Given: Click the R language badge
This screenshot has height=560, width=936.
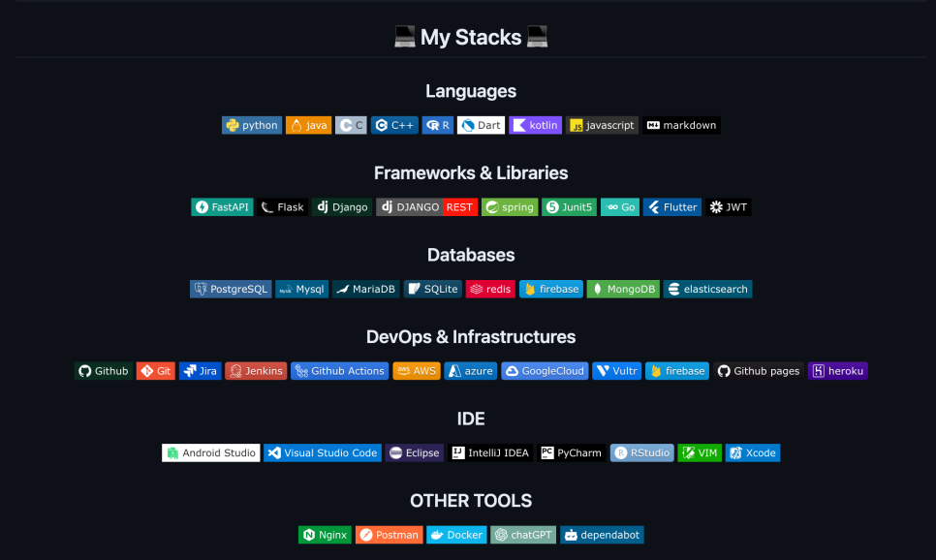Looking at the screenshot, I should (x=438, y=125).
